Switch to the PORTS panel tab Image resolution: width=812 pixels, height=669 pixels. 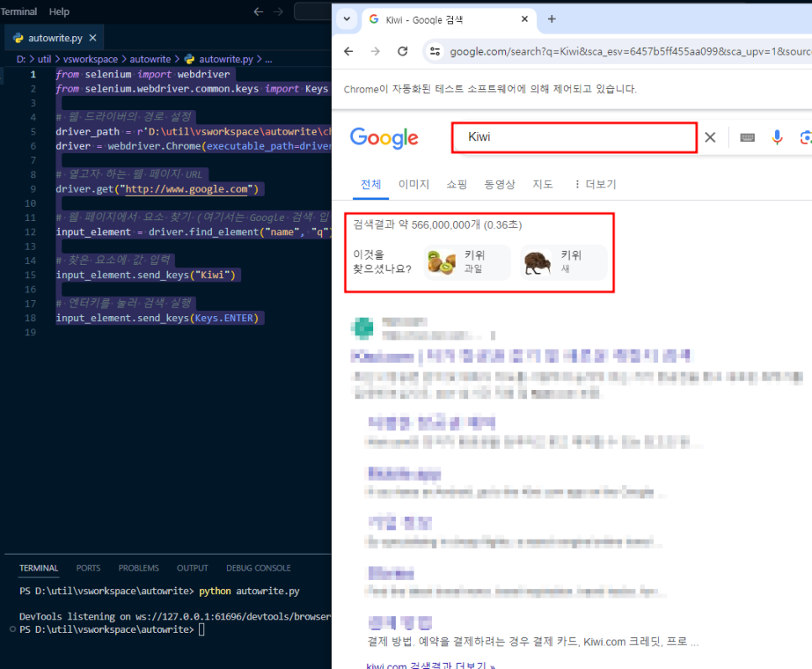click(88, 568)
